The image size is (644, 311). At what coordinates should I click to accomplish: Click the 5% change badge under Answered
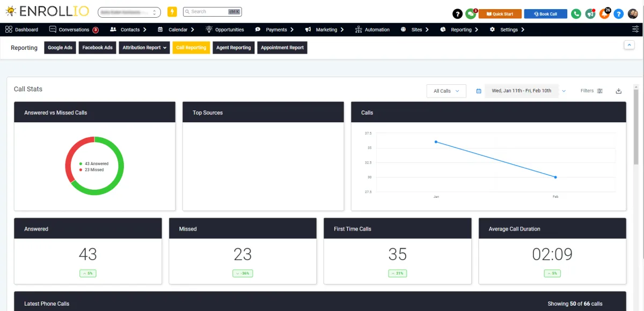click(87, 273)
